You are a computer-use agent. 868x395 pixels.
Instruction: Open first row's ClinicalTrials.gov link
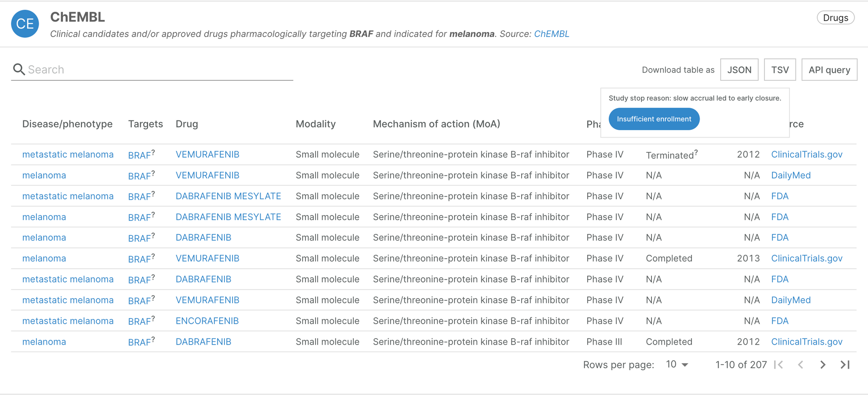click(x=806, y=155)
